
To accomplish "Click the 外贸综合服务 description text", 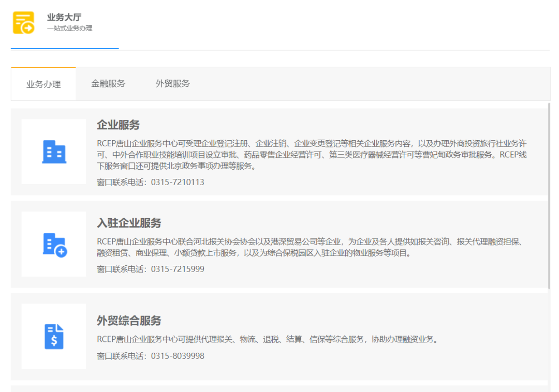I will 268,339.
